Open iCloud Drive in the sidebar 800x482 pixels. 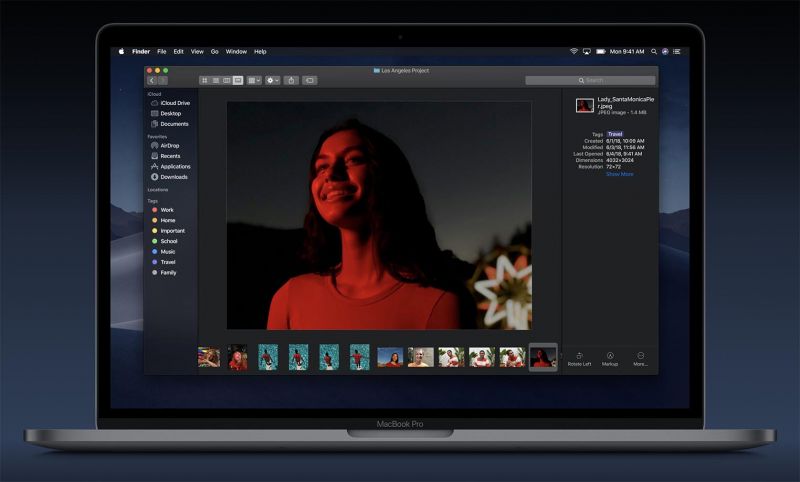[x=171, y=103]
